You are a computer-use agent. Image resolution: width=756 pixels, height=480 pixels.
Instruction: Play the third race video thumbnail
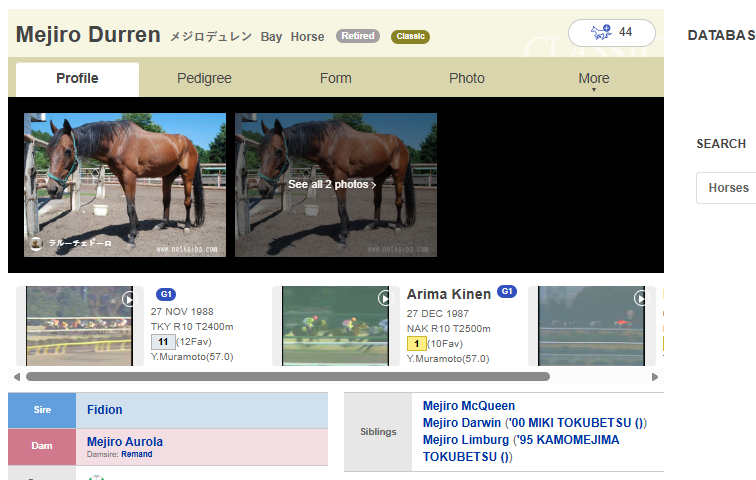tap(592, 326)
